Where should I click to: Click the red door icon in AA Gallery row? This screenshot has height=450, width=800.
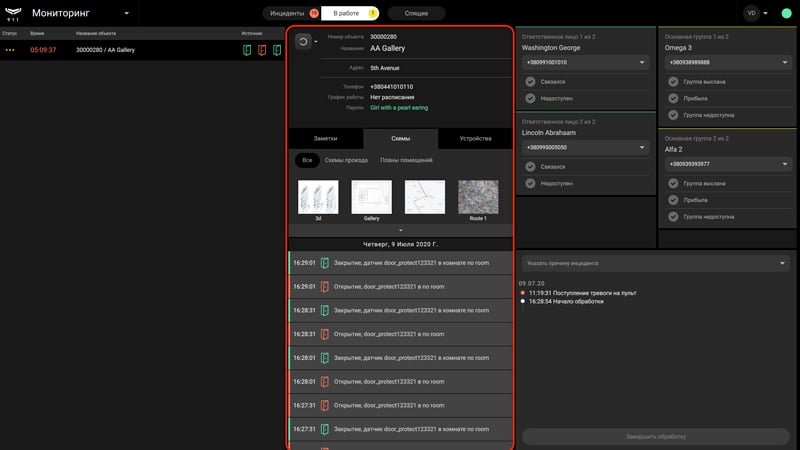click(x=262, y=50)
